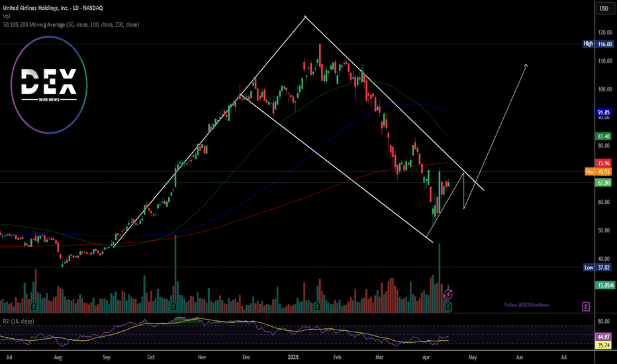The image size is (617, 364).
Task: Select the 50,100,200 Moving Average indicator label
Action: click(71, 24)
